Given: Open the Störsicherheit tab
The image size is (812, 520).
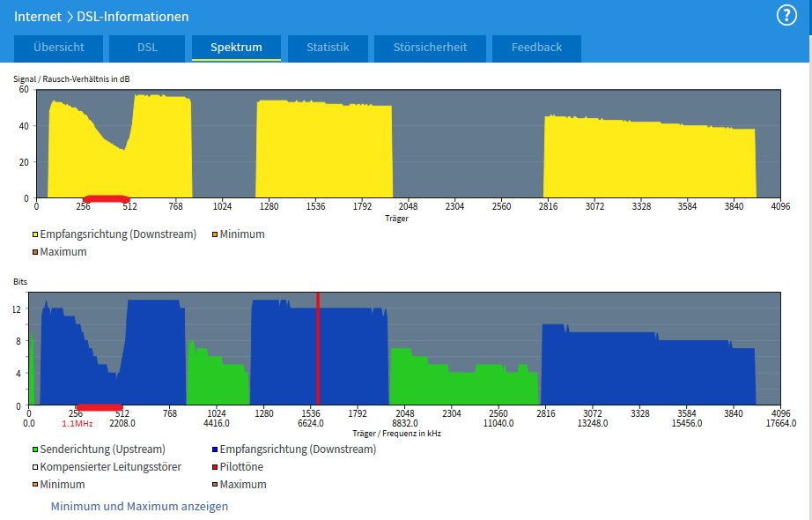Looking at the screenshot, I should pyautogui.click(x=430, y=48).
